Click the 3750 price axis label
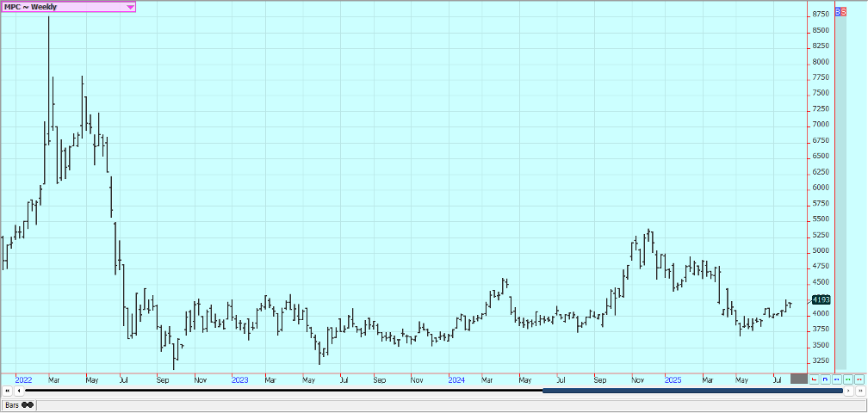This screenshot has height=413, width=868. pos(821,330)
